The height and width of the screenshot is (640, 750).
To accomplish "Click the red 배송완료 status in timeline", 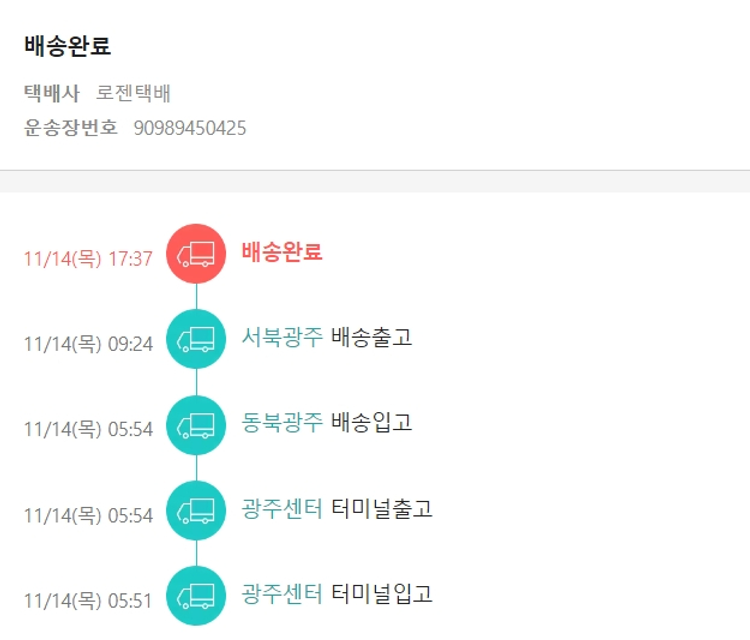I will [x=282, y=252].
